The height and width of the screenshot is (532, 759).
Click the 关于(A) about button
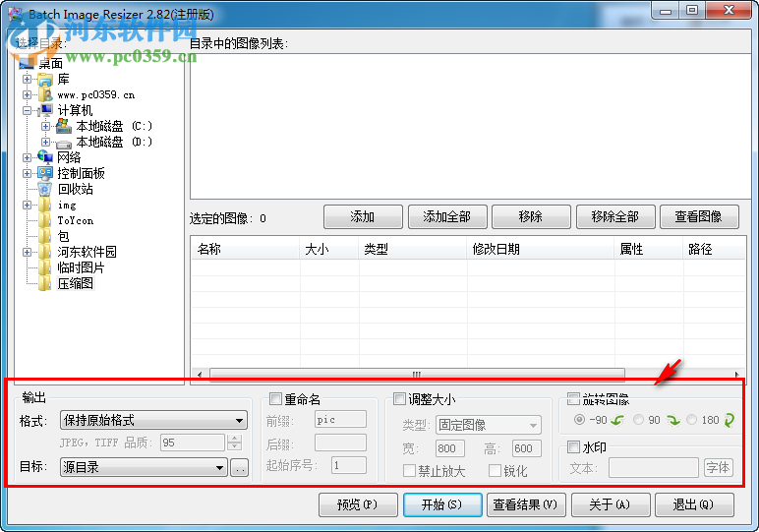[611, 504]
